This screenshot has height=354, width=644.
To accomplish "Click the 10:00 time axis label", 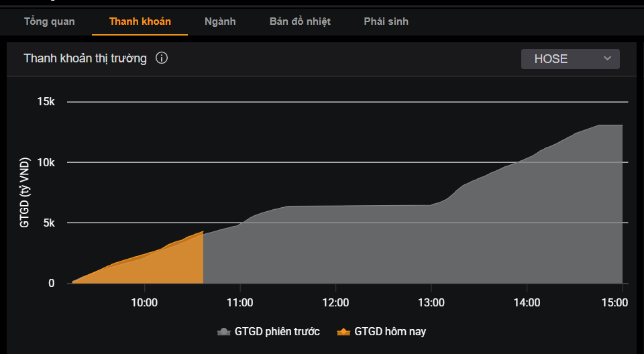I will [144, 303].
